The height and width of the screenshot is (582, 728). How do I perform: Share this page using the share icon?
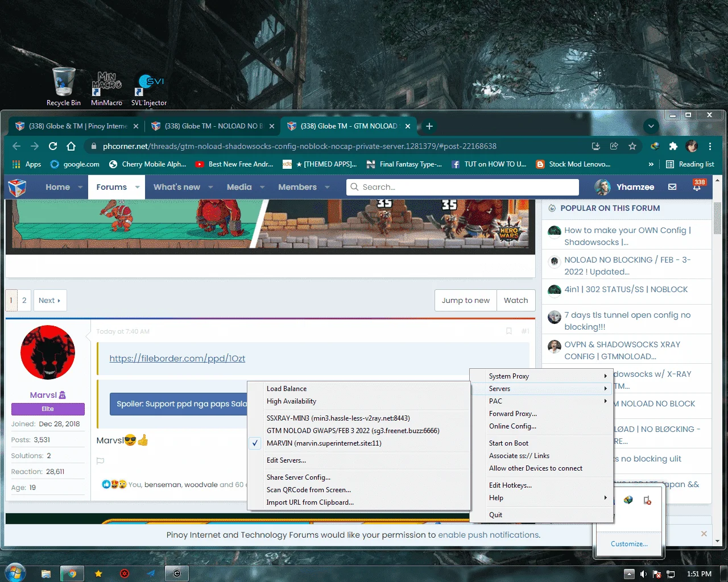(614, 146)
